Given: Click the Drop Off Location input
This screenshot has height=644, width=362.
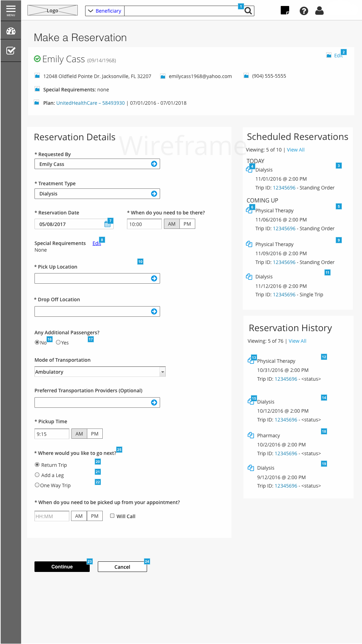Looking at the screenshot, I should 97,311.
